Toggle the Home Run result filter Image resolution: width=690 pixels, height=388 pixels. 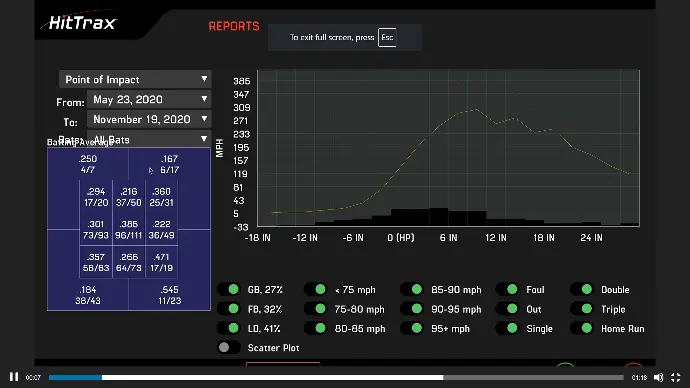[582, 328]
